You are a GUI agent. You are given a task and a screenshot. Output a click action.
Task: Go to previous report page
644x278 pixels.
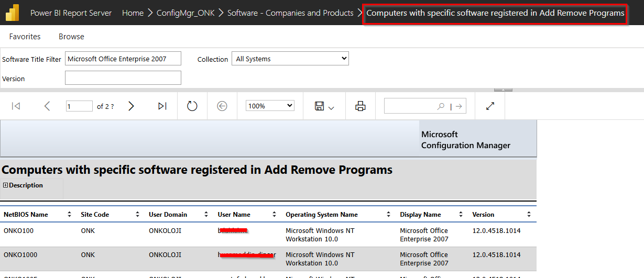[x=47, y=106]
